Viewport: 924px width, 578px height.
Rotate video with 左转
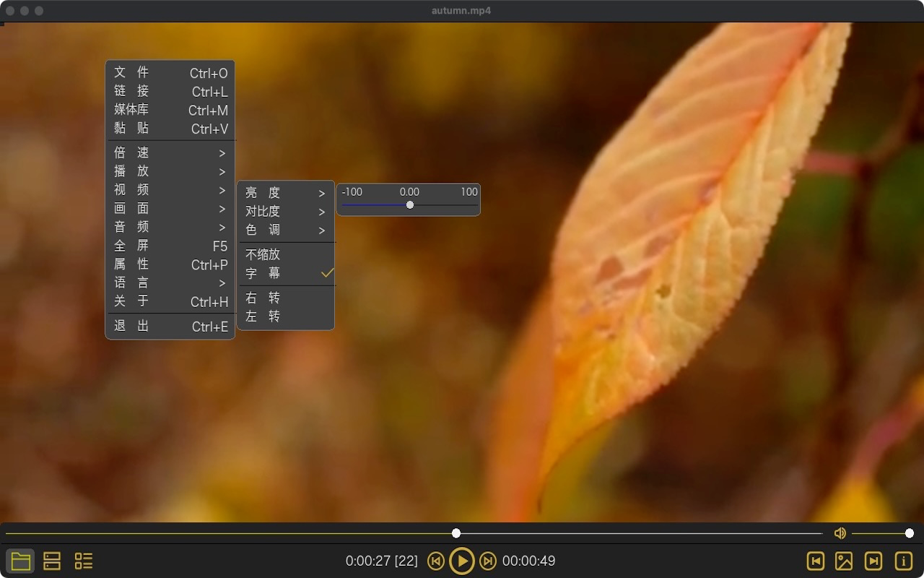click(x=286, y=316)
